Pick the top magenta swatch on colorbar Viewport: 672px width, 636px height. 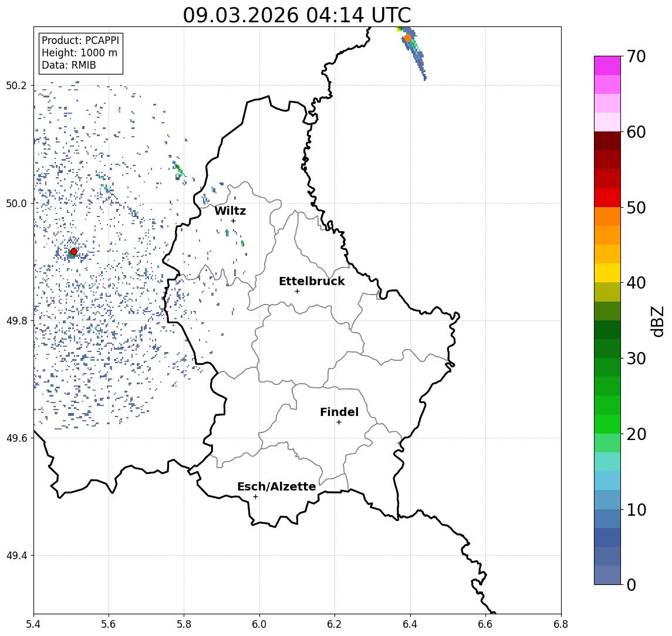pos(607,65)
